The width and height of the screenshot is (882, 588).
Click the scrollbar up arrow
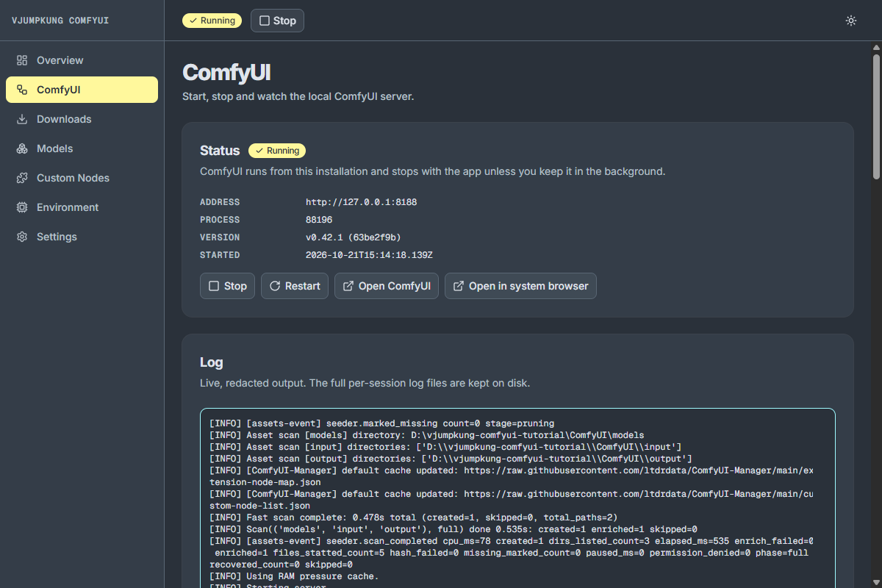tap(876, 47)
